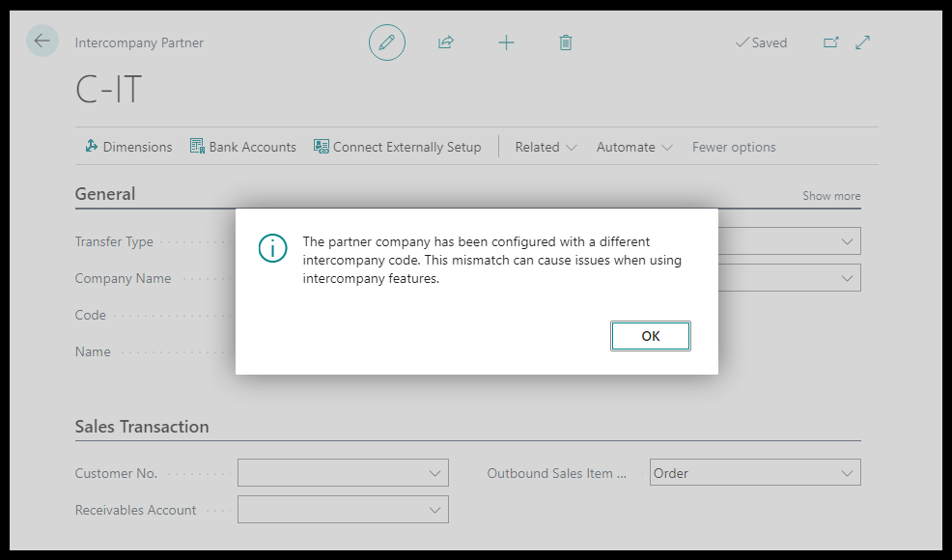The height and width of the screenshot is (560, 952).
Task: Click the Code field label
Action: pyautogui.click(x=90, y=315)
